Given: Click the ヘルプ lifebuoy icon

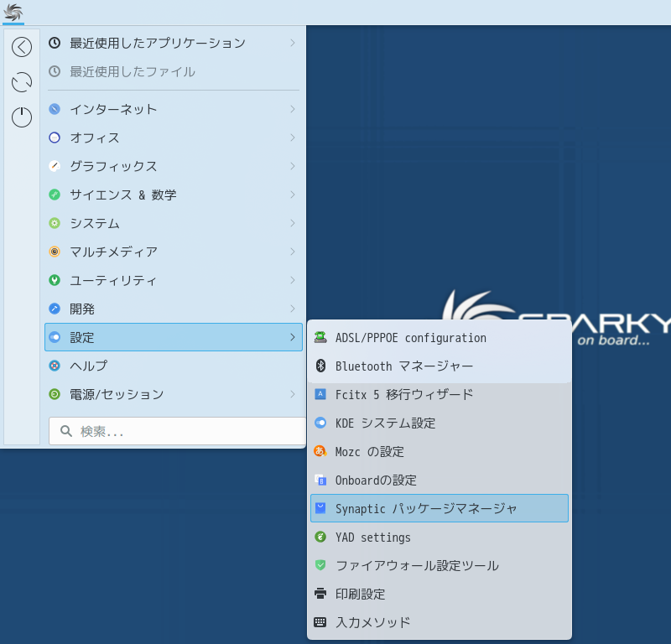Looking at the screenshot, I should pos(55,366).
